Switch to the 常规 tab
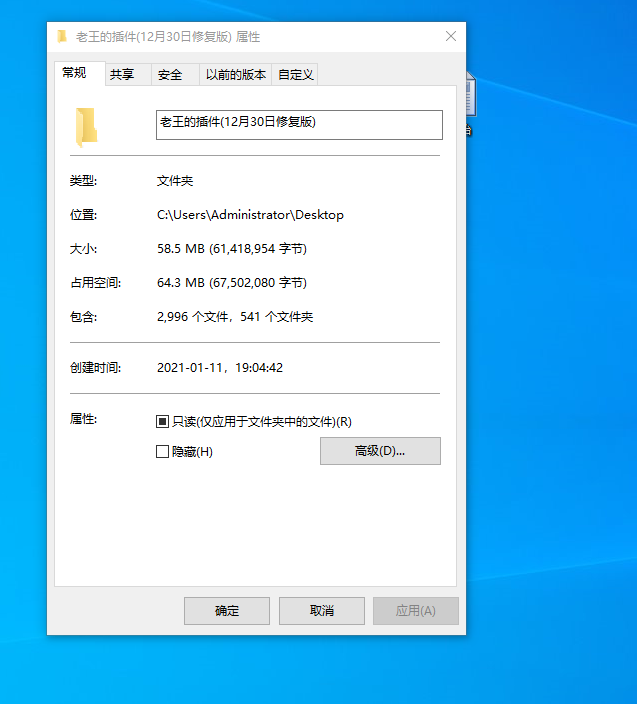The image size is (637, 704). click(80, 73)
